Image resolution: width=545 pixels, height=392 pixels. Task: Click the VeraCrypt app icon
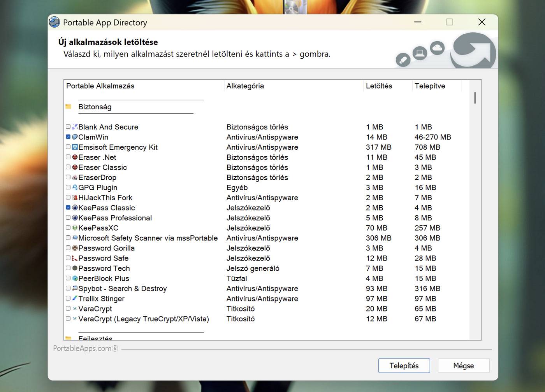[x=75, y=309]
